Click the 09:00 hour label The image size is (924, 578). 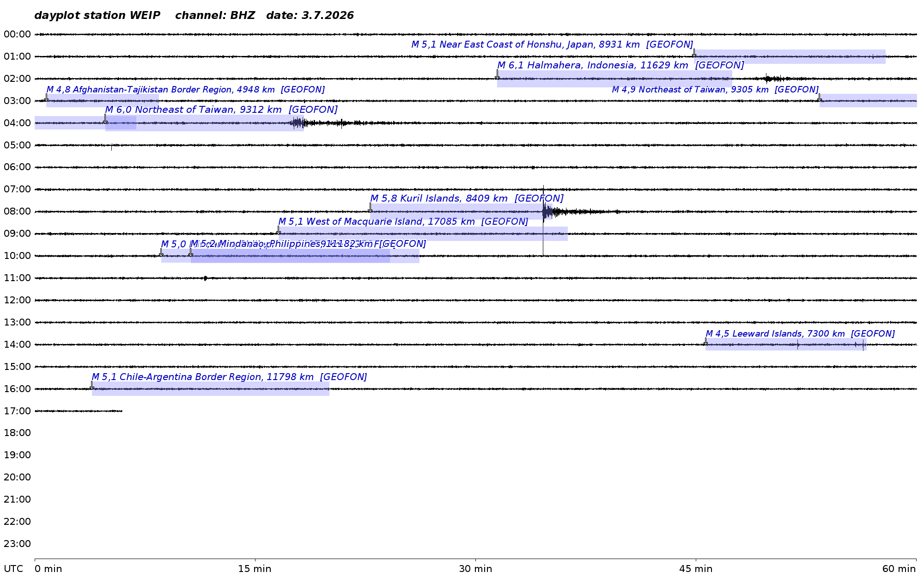(x=17, y=234)
